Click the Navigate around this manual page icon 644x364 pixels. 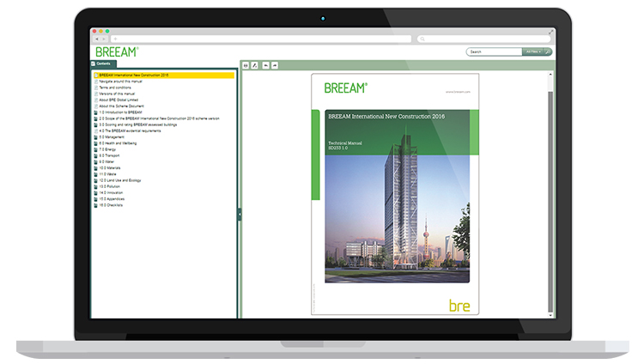pyautogui.click(x=96, y=82)
